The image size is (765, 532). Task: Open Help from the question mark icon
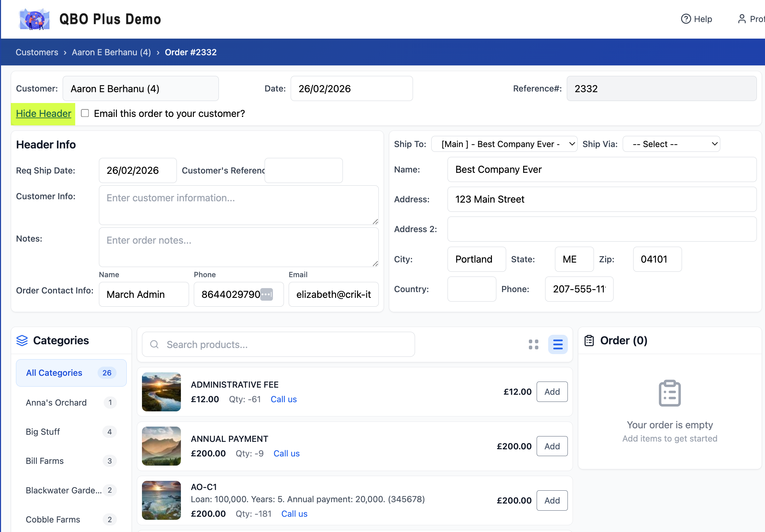coord(686,19)
